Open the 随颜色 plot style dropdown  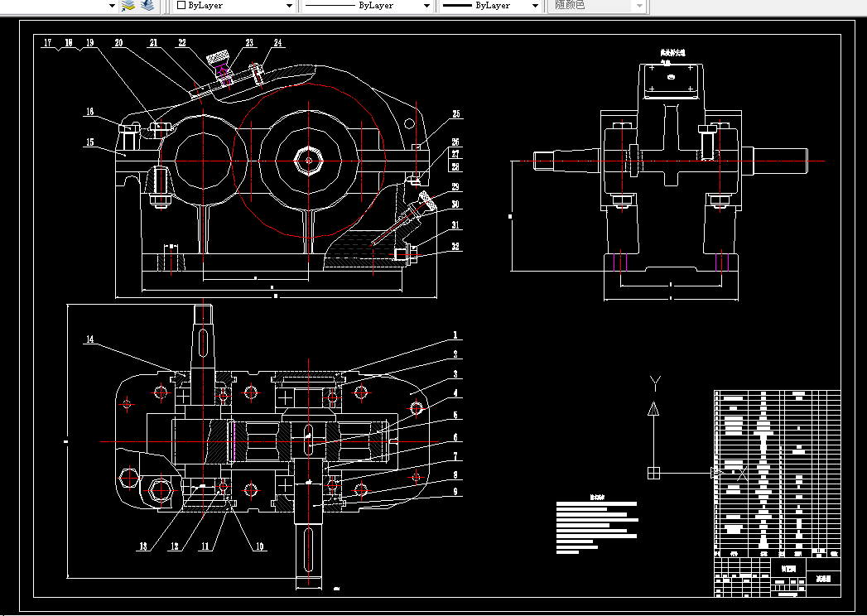coord(638,6)
